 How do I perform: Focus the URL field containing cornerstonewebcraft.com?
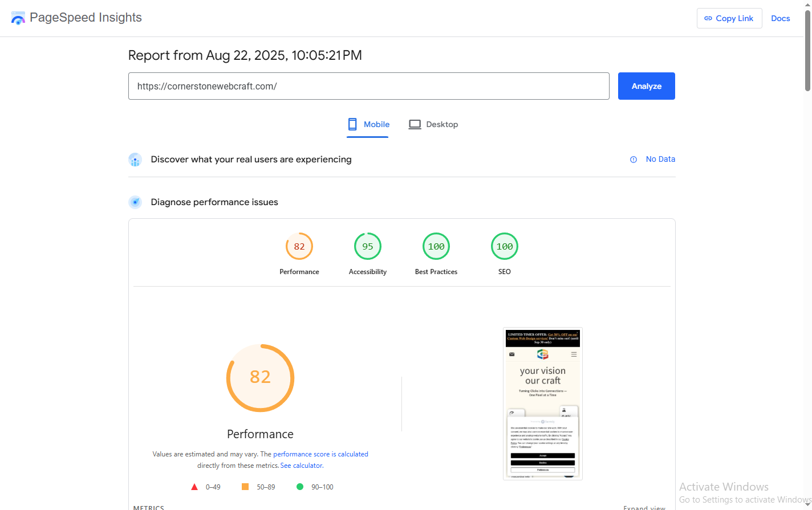(x=369, y=86)
